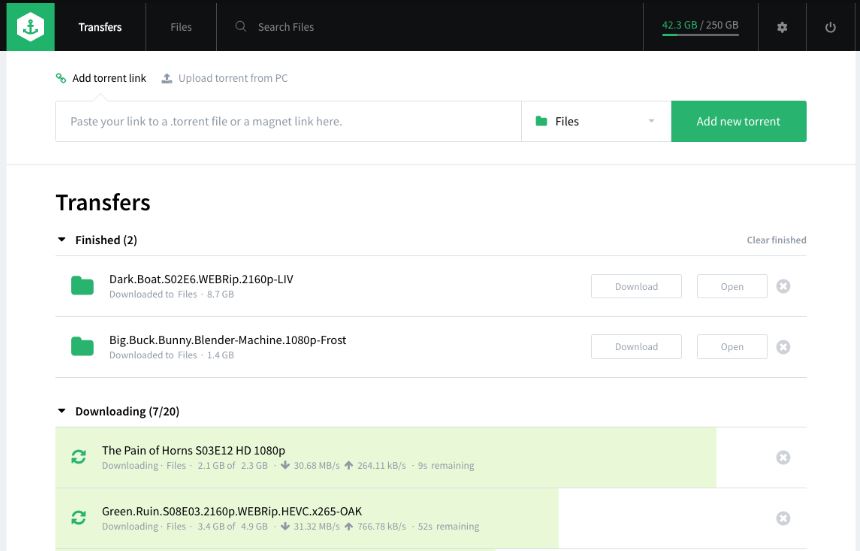
Task: Switch to the Files tab
Action: coord(181,27)
